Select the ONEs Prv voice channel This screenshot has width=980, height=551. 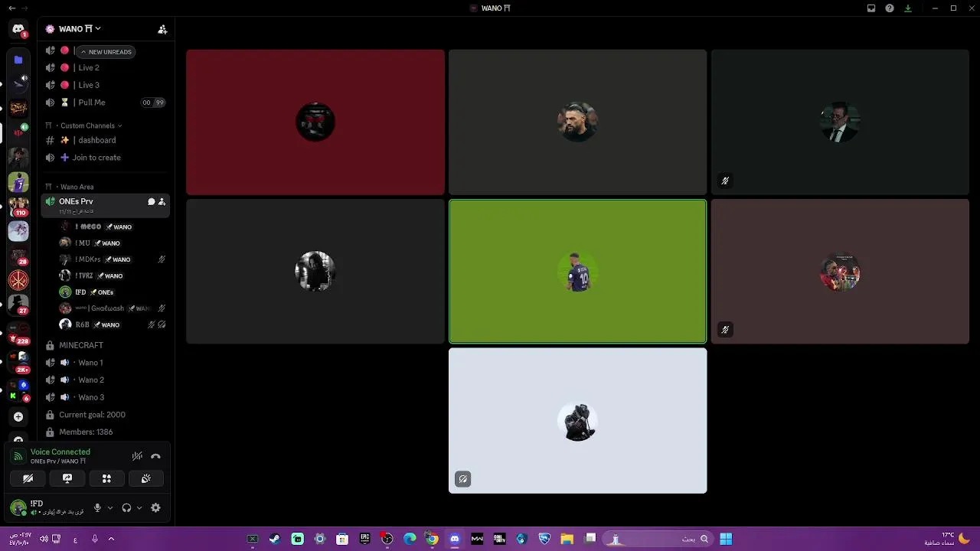point(106,204)
